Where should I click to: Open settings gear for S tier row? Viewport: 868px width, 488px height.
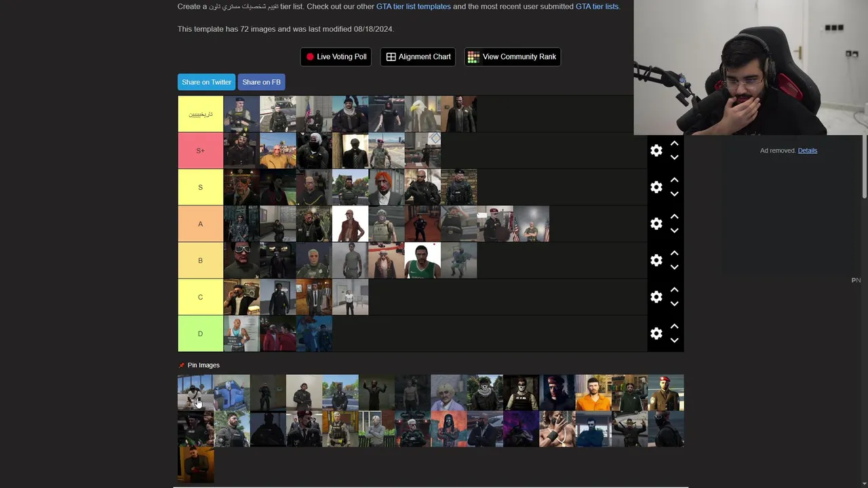[x=656, y=187]
